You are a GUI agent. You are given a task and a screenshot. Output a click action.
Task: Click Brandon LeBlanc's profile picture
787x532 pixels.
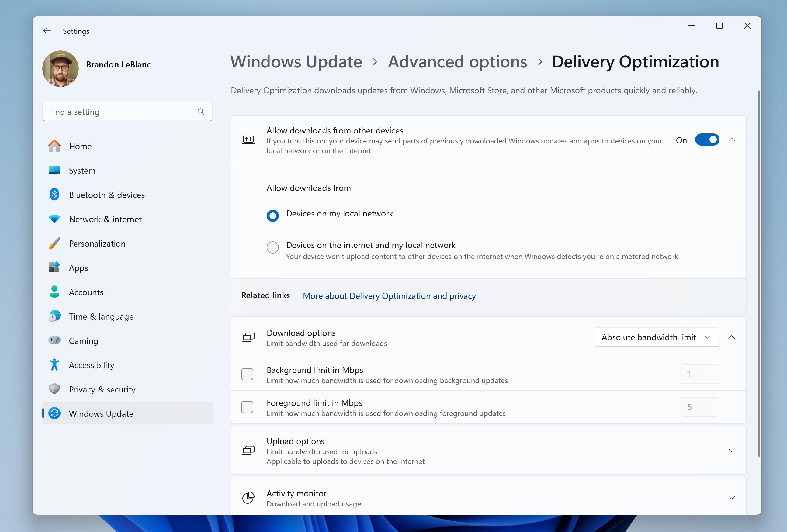(x=60, y=68)
